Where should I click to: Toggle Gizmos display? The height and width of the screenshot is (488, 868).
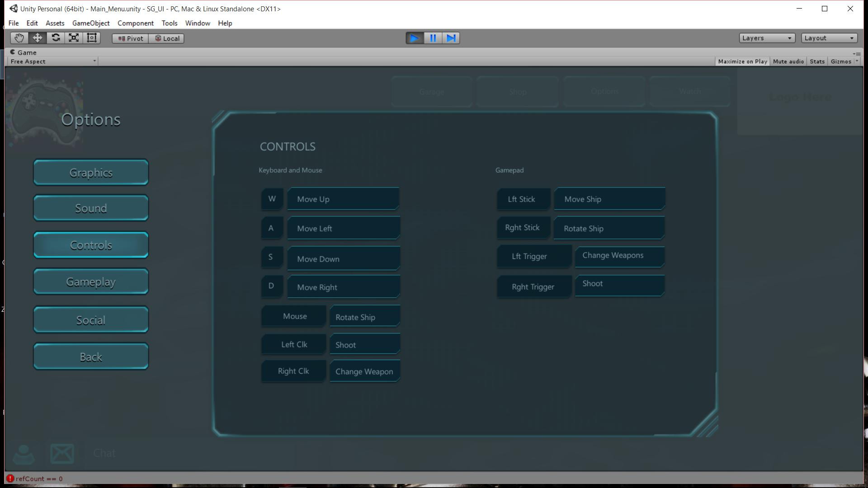840,61
